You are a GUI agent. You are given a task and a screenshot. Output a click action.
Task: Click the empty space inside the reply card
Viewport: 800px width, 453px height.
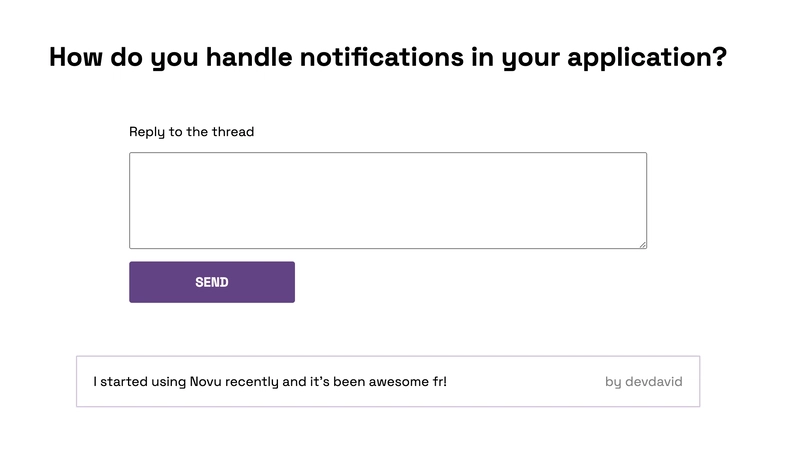(x=526, y=382)
